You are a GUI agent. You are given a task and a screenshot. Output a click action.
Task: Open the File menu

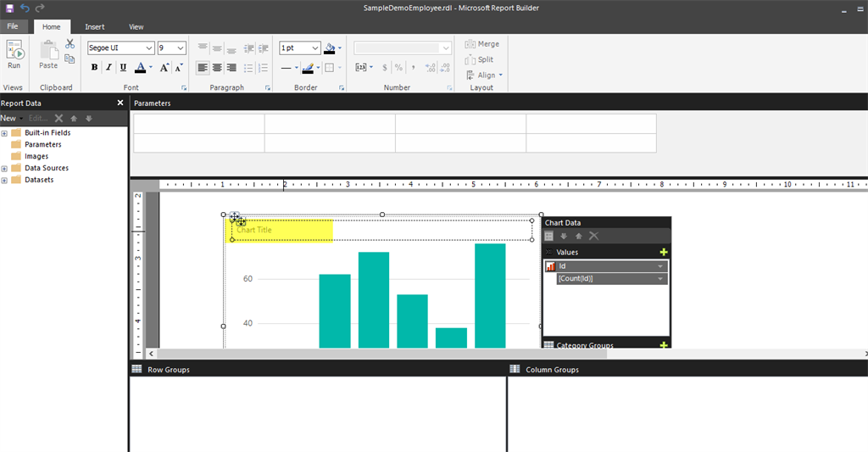point(13,26)
